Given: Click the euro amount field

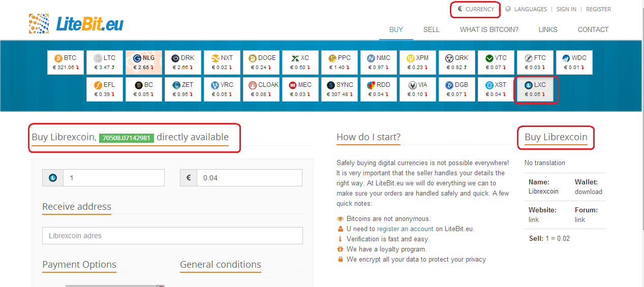Looking at the screenshot, I should tap(250, 178).
